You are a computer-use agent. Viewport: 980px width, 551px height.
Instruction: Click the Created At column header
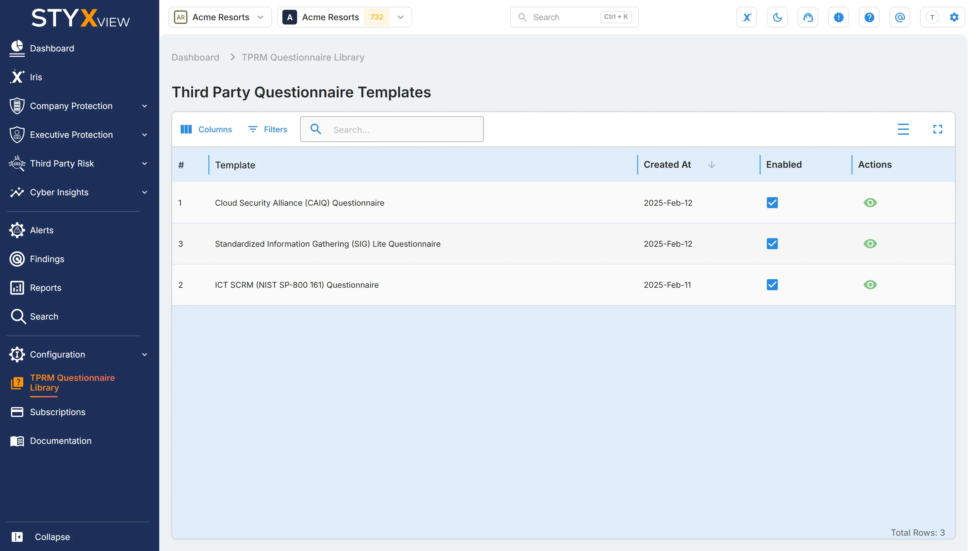(667, 165)
